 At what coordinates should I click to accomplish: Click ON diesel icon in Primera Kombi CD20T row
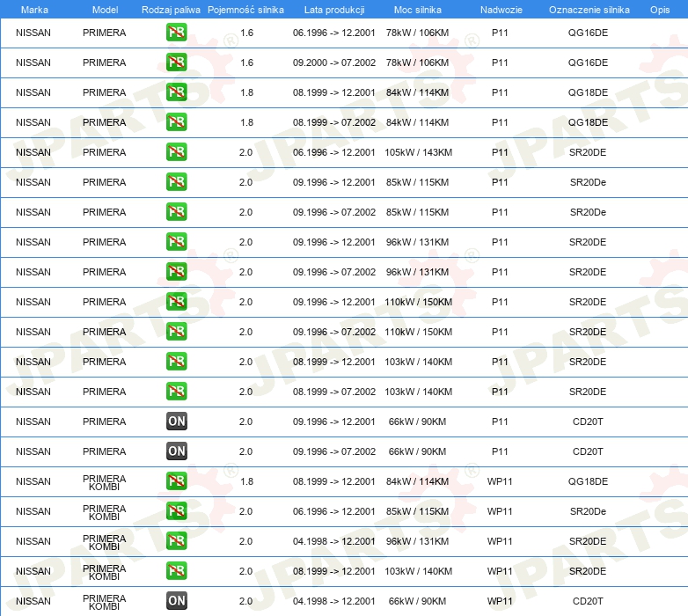(176, 601)
